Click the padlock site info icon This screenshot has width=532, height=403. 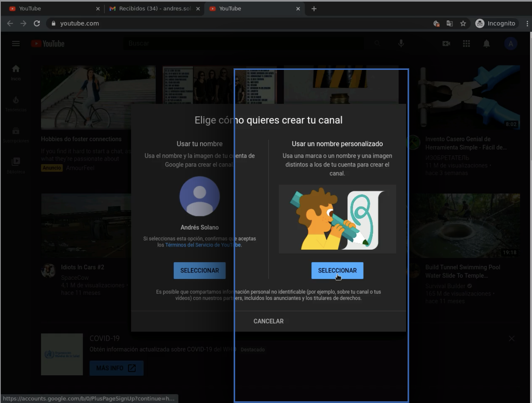pos(53,23)
